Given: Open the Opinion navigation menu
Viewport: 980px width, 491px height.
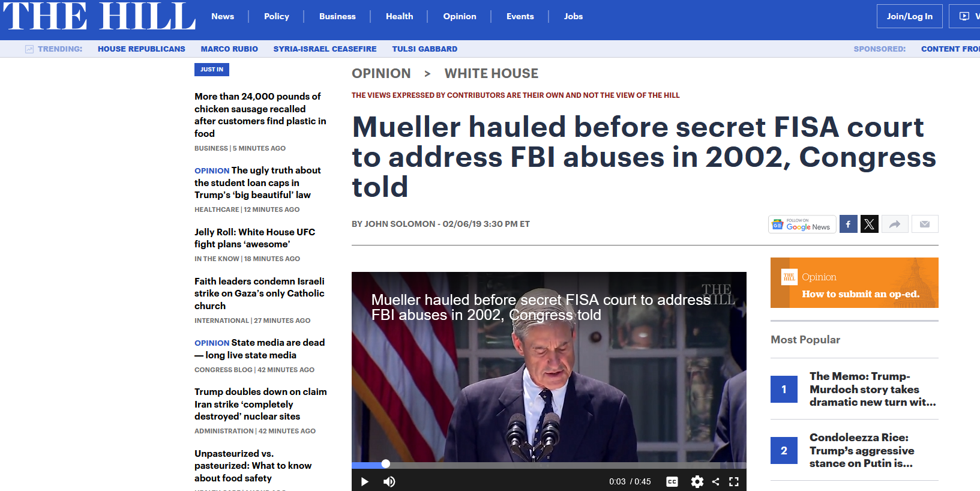Looking at the screenshot, I should pyautogui.click(x=460, y=16).
